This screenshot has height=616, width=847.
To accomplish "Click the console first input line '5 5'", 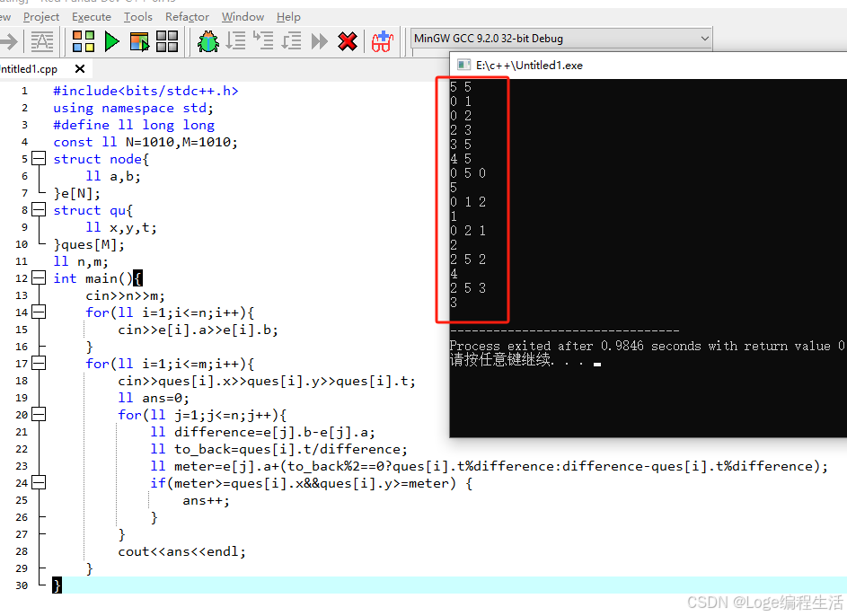I will tap(461, 87).
